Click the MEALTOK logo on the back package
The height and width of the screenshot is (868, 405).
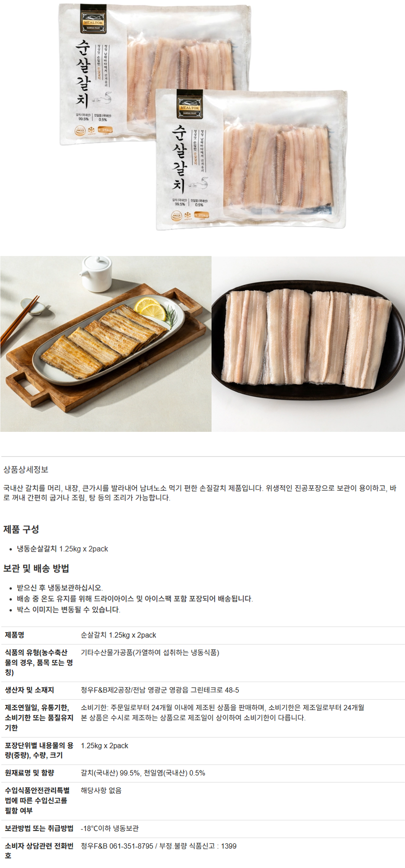pyautogui.click(x=93, y=18)
